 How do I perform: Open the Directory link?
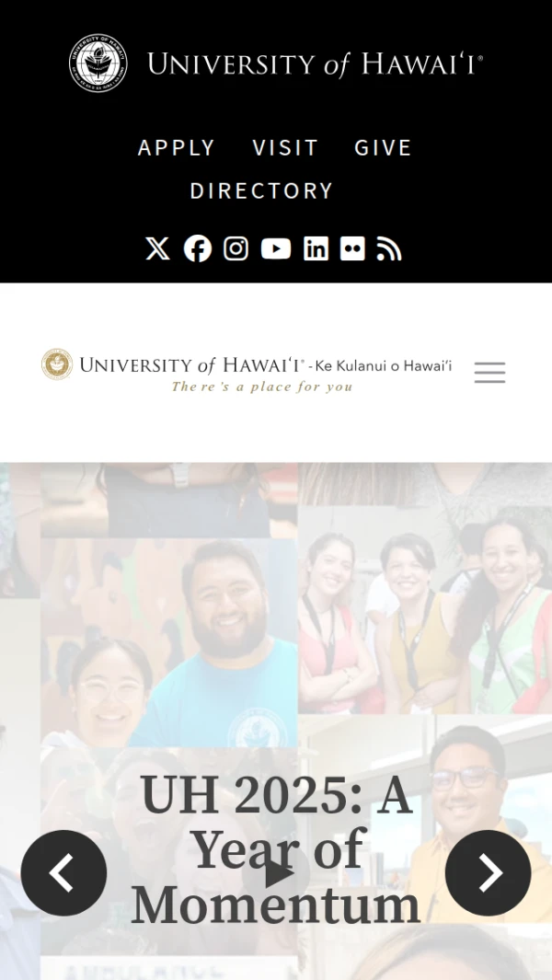261,190
